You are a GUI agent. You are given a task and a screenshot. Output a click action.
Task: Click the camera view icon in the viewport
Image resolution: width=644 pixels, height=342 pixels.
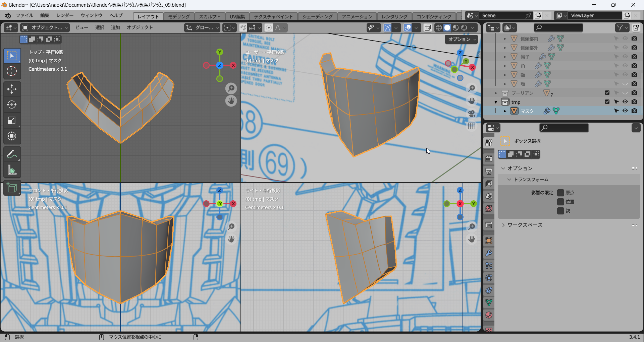472,114
